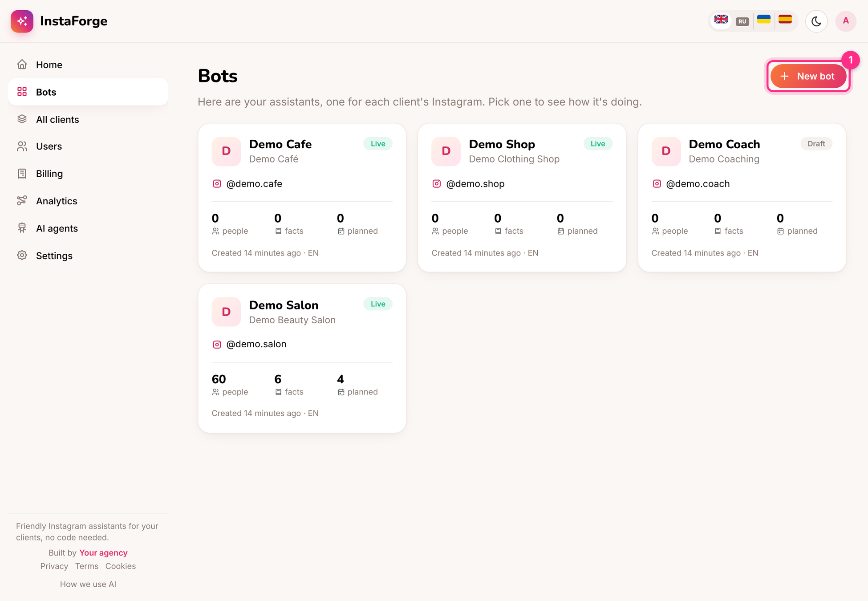Click the InstaForge brand name
The image size is (868, 601).
coord(73,21)
